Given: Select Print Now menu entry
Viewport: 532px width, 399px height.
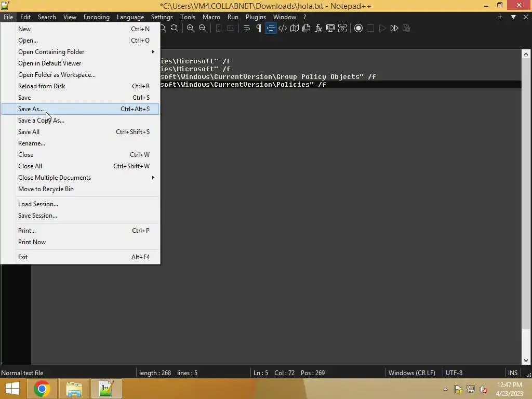Looking at the screenshot, I should 81,242.
